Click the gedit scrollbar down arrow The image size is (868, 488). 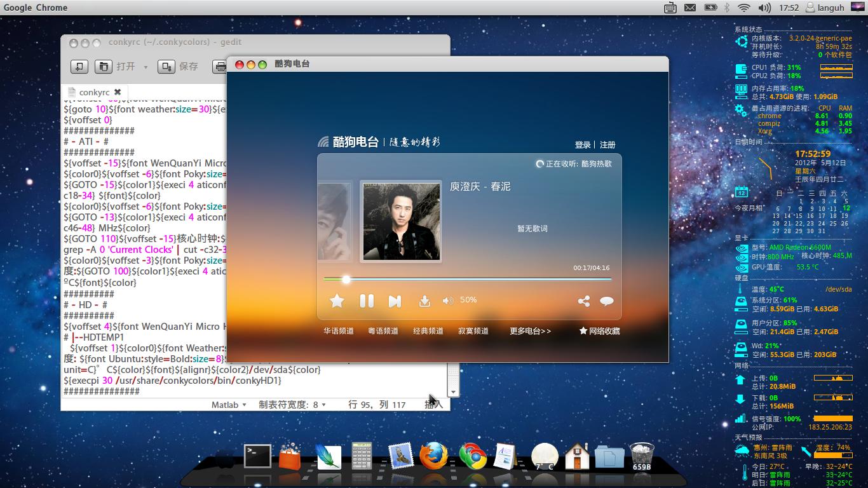tap(453, 392)
